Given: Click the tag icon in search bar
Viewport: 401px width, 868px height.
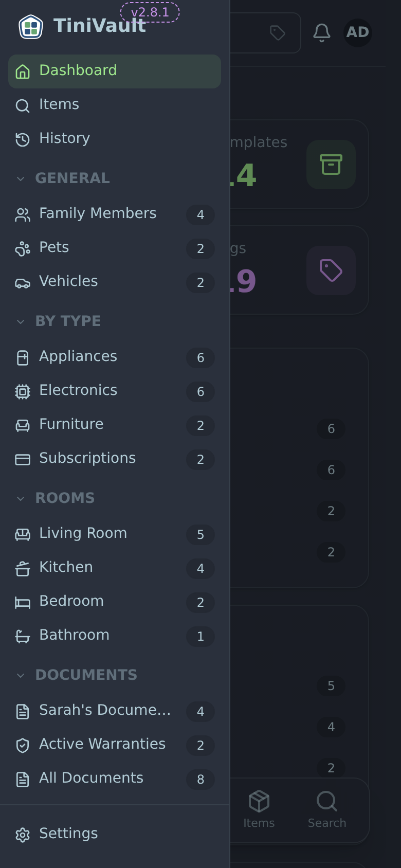Looking at the screenshot, I should click(x=278, y=33).
